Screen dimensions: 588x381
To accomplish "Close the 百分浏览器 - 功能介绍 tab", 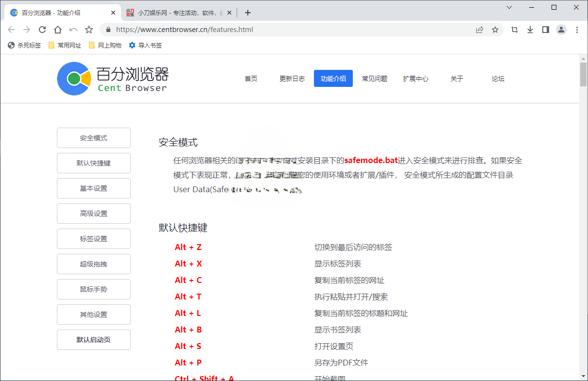I will pos(113,13).
